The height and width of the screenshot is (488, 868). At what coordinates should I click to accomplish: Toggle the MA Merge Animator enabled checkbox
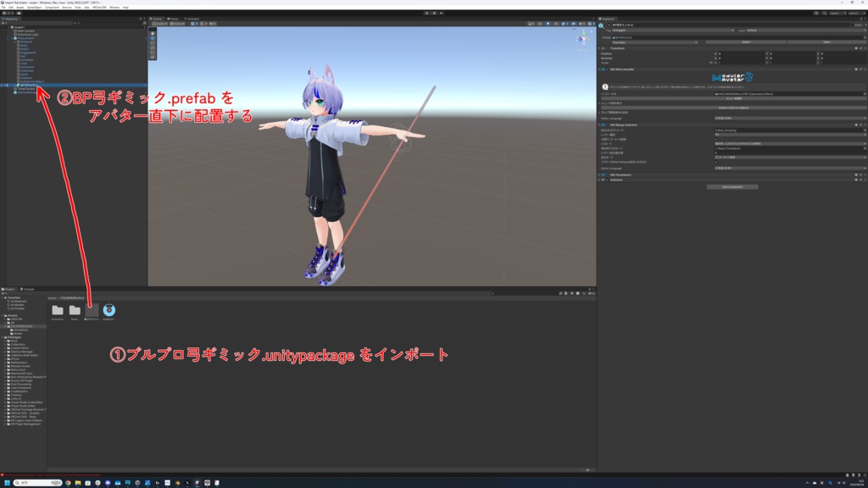607,124
